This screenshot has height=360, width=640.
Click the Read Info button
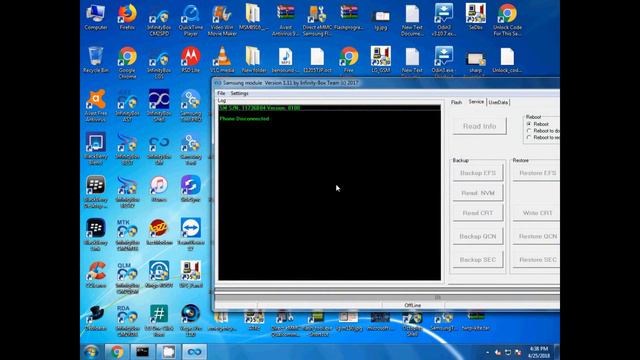pyautogui.click(x=480, y=126)
